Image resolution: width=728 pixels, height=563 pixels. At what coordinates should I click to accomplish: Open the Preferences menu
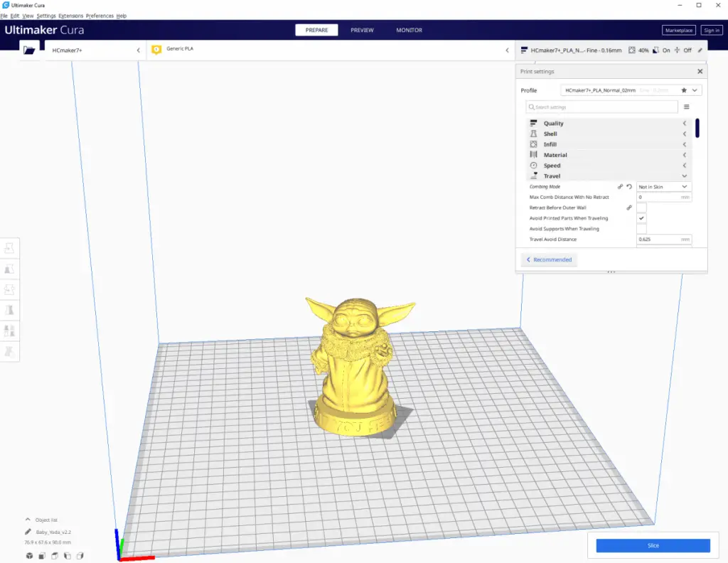[100, 16]
